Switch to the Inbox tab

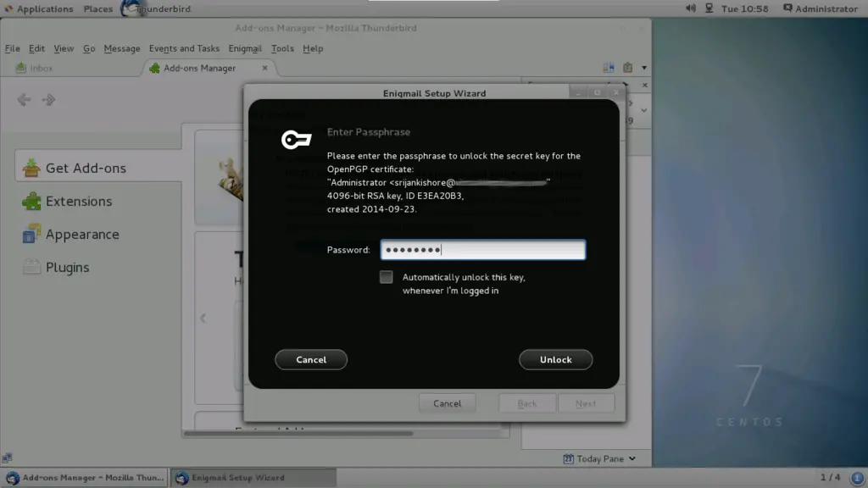coord(34,68)
